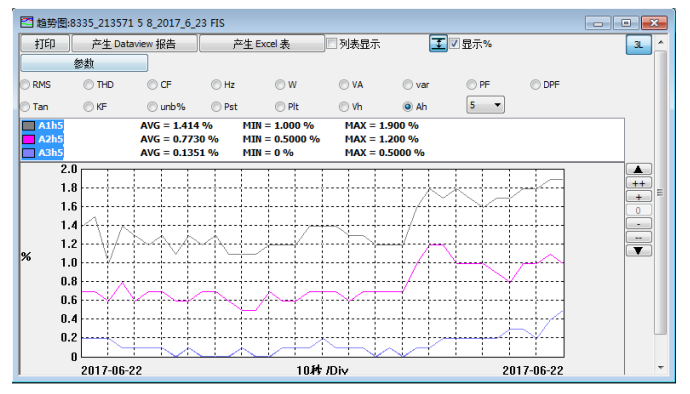Click AVG = 0.1351 % value
690x394 pixels.
[180, 153]
